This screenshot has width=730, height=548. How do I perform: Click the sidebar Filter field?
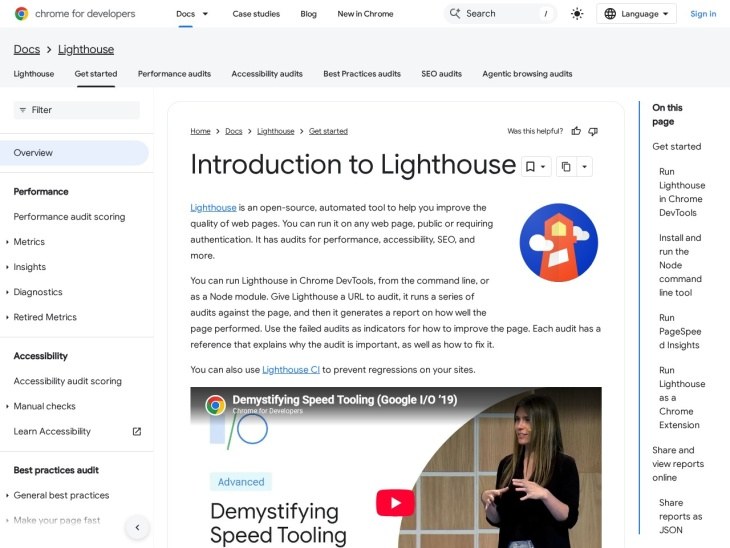[x=76, y=110]
